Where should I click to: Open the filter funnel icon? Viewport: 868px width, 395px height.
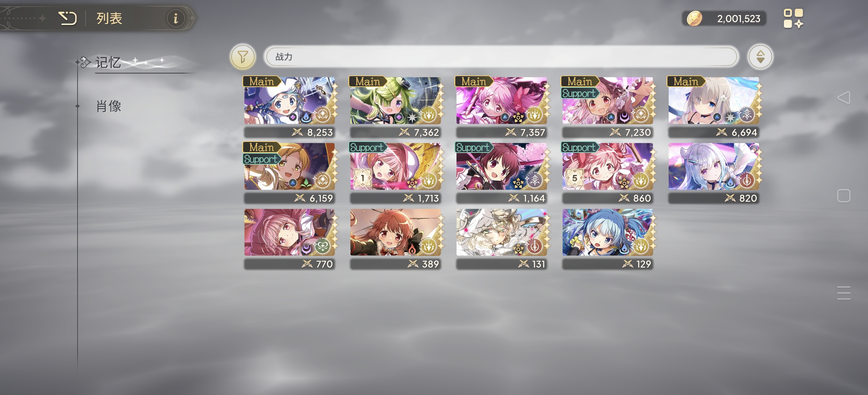tap(243, 57)
